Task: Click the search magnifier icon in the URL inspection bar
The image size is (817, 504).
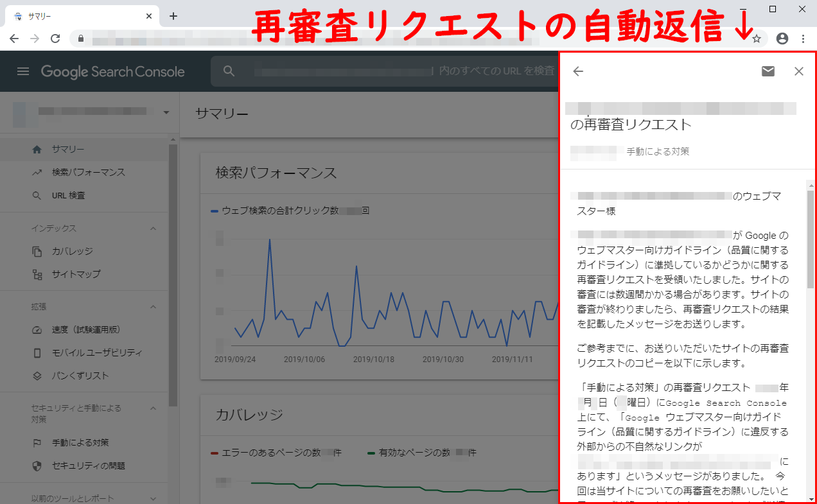Action: (x=229, y=71)
